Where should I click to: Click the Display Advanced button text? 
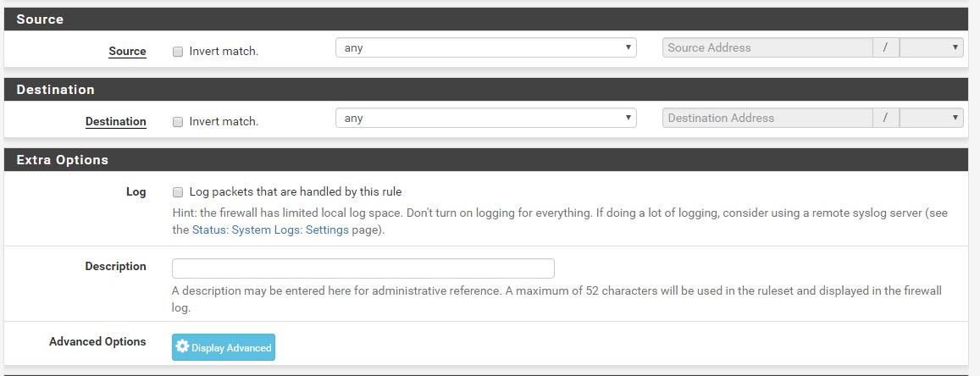coord(231,348)
